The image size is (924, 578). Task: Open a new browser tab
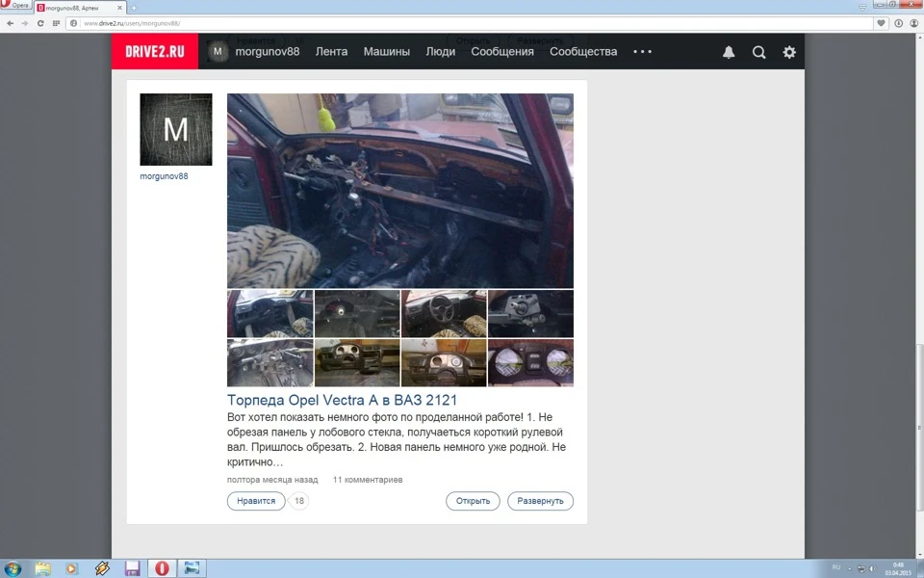(134, 9)
